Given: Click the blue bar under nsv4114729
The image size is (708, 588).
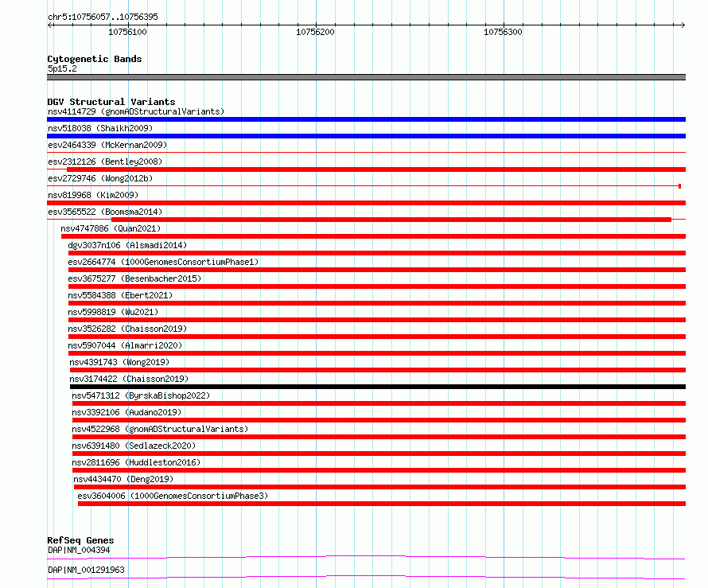Looking at the screenshot, I should pos(366,119).
